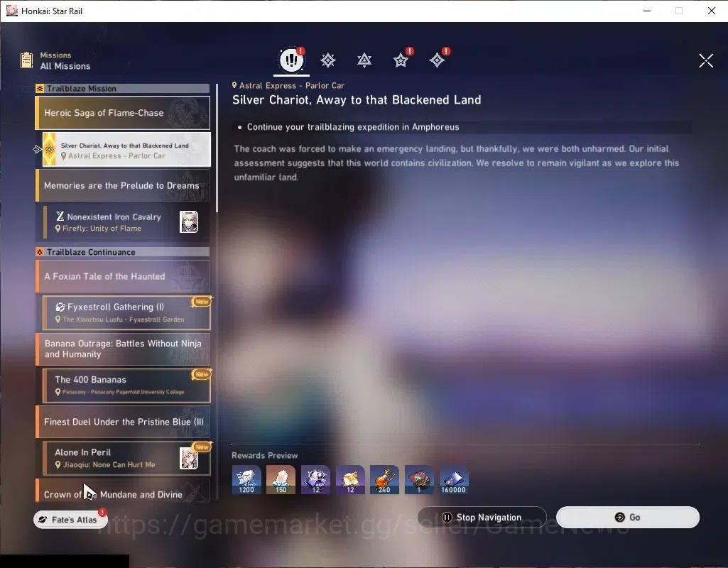728x568 pixels.
Task: Click the Honkai: Star Rail window icon
Action: (11, 11)
